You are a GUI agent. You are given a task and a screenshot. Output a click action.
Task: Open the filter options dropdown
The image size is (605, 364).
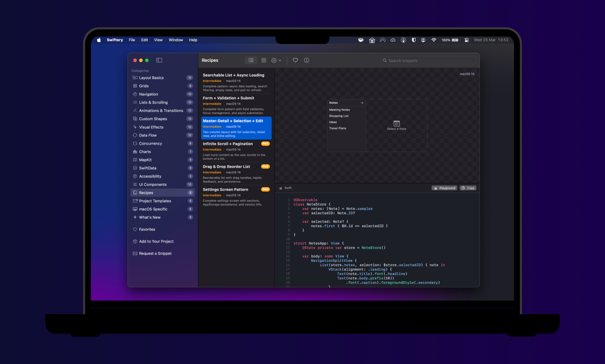[276, 60]
